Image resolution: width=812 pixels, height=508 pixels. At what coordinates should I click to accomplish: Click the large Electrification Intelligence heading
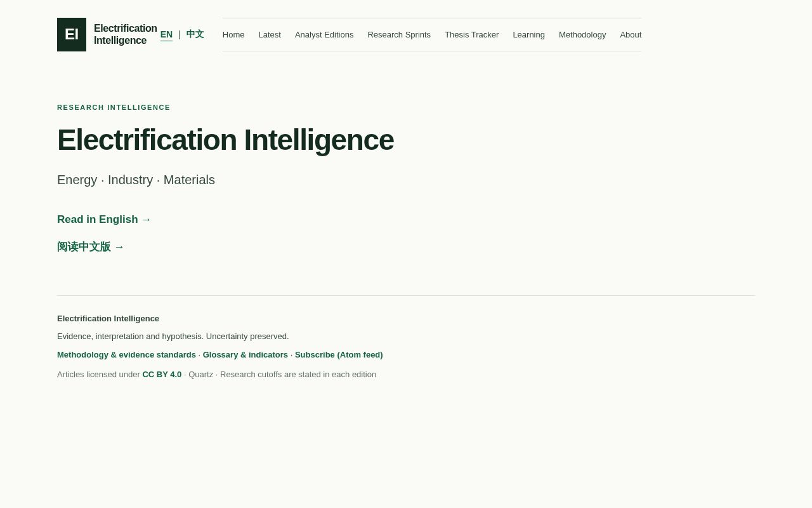pos(225,140)
